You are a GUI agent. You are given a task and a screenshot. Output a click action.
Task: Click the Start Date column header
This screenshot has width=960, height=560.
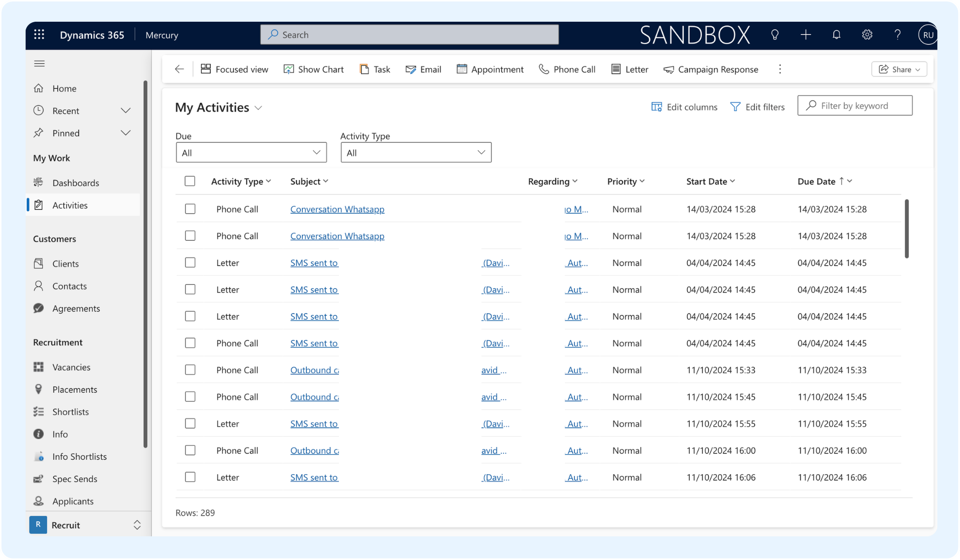click(x=710, y=182)
